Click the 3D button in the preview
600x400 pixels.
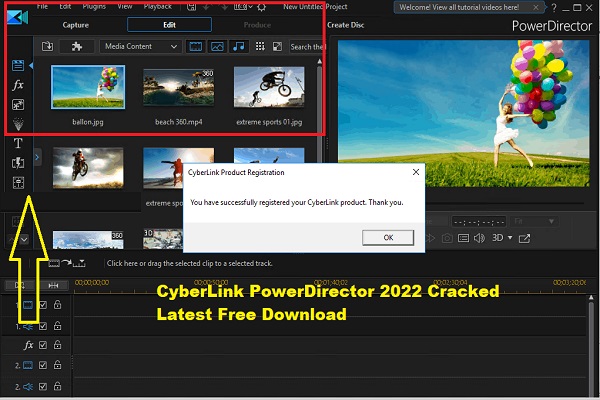(x=497, y=238)
